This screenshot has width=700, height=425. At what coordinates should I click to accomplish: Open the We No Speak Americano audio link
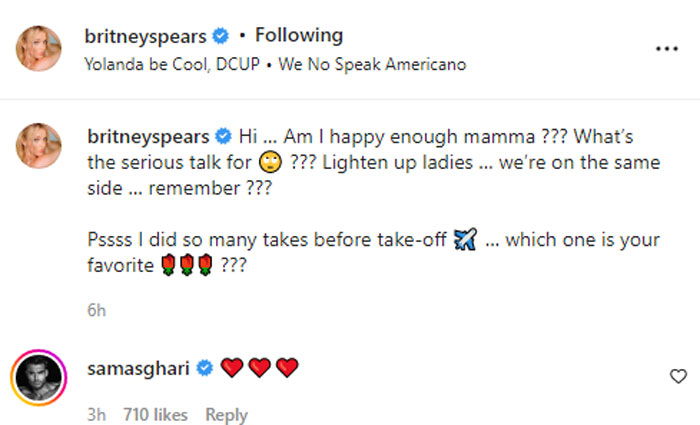pyautogui.click(x=372, y=64)
